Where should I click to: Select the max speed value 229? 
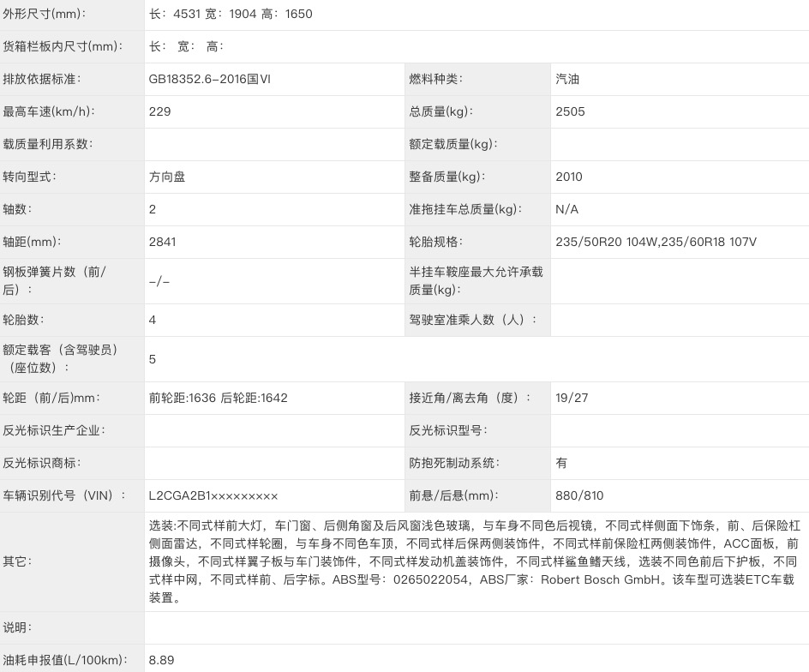click(x=159, y=111)
